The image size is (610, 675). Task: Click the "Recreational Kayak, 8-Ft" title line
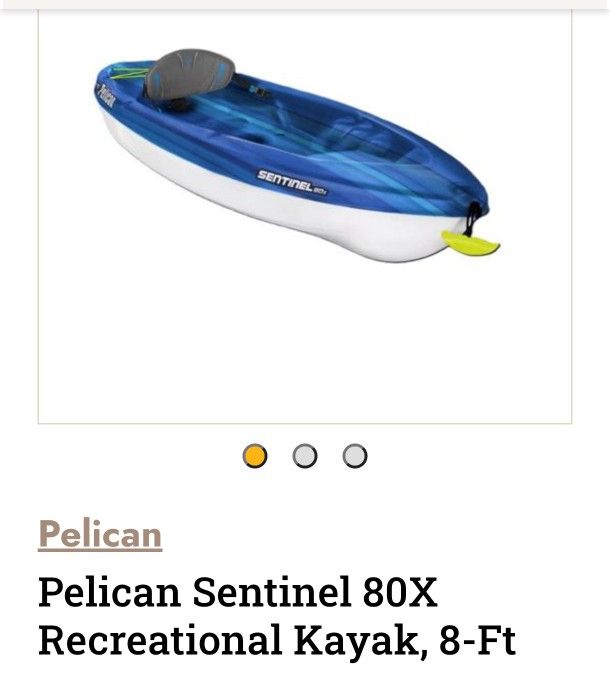[277, 641]
